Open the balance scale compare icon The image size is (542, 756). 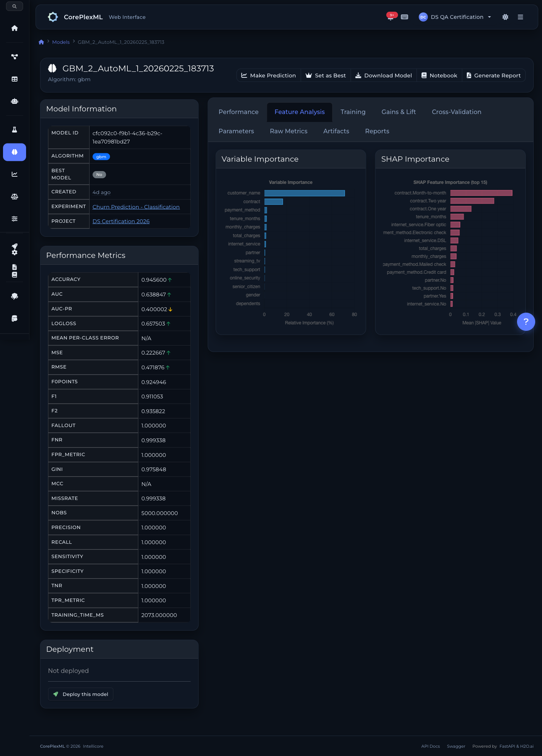click(x=14, y=196)
